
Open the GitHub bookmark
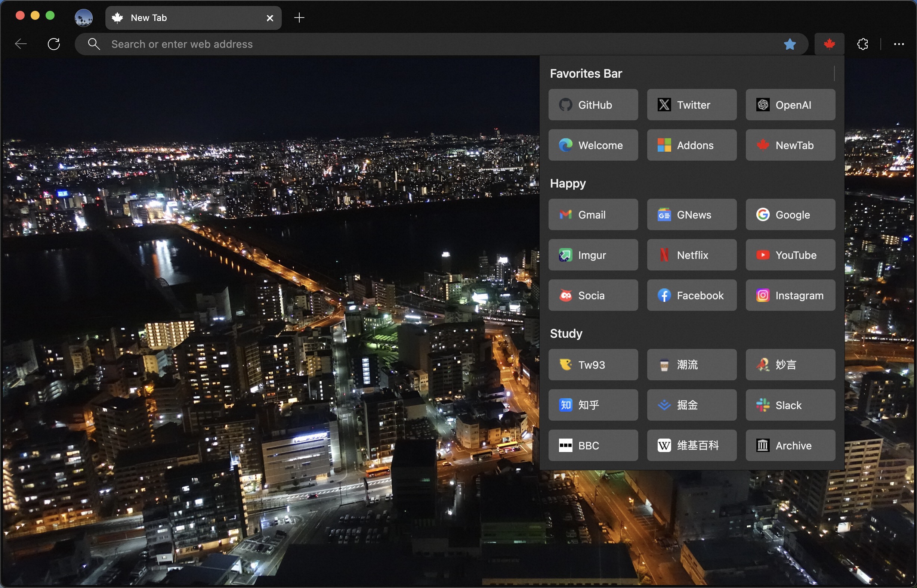(x=593, y=105)
